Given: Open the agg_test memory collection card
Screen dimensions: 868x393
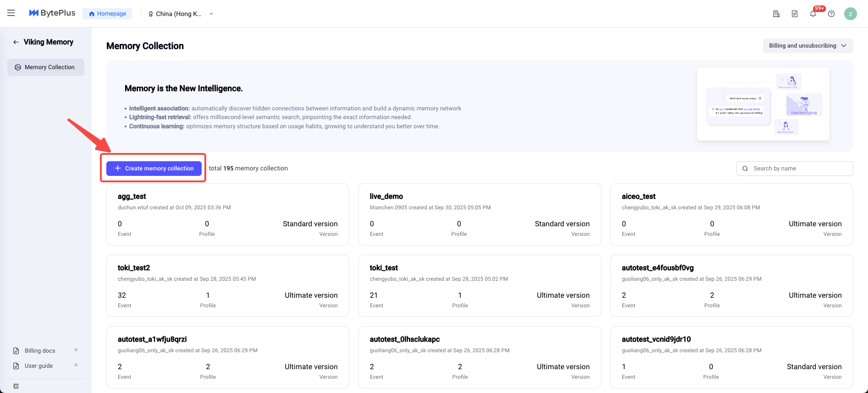Looking at the screenshot, I should click(x=227, y=214).
